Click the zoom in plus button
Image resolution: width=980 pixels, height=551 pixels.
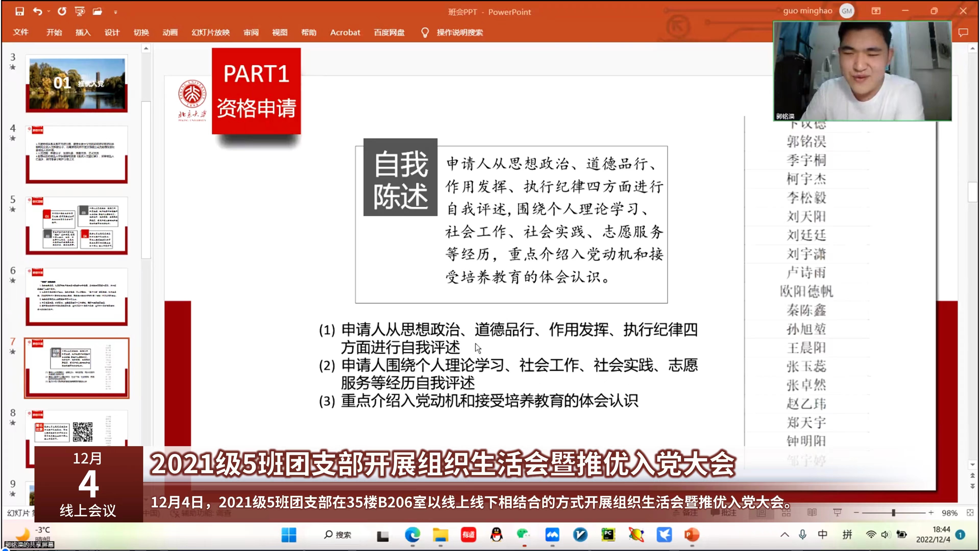(930, 512)
